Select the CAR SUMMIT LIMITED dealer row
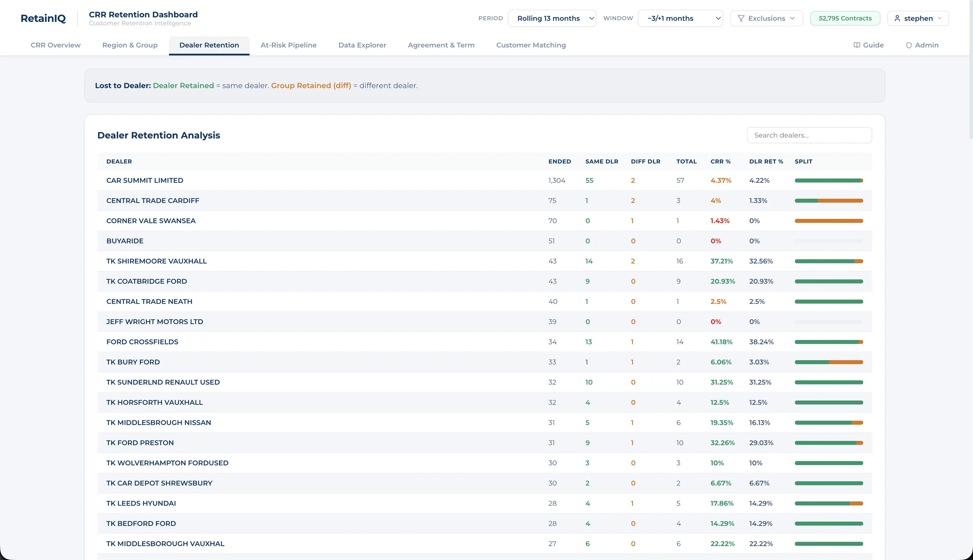The width and height of the screenshot is (973, 560). (x=484, y=180)
